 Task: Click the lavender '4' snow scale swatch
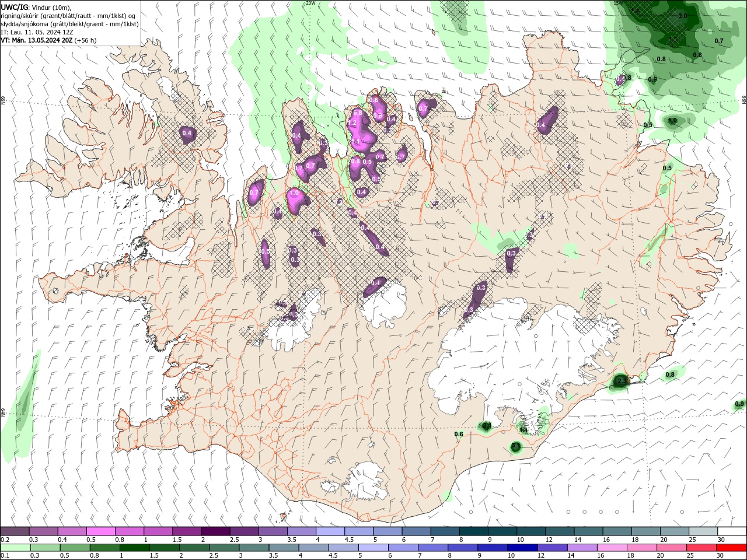[x=329, y=531]
